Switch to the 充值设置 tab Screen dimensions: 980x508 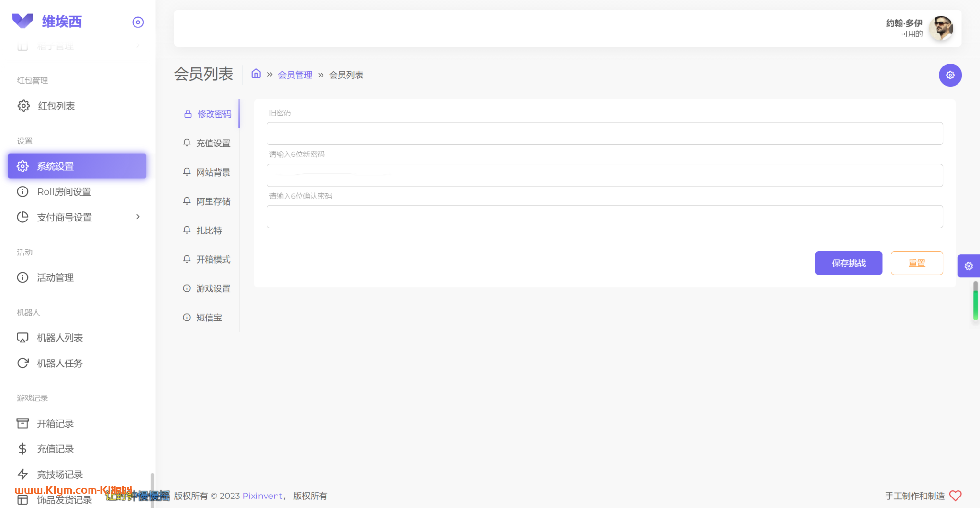(x=208, y=143)
